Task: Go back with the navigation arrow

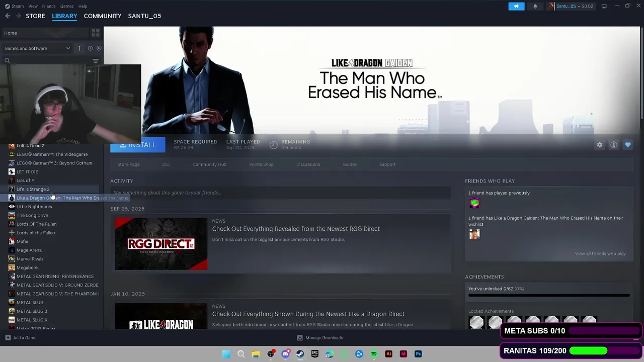Action: pos(8,16)
